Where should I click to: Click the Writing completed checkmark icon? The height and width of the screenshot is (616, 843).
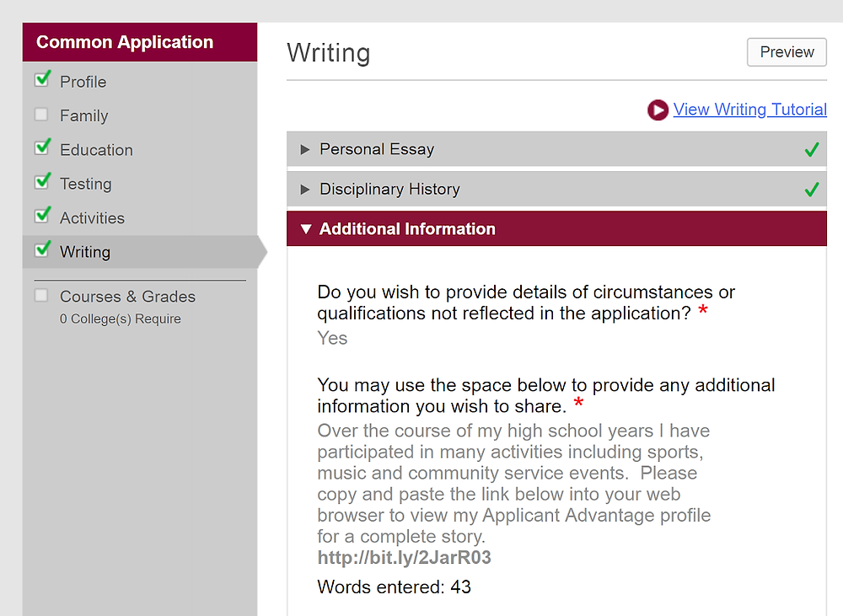[42, 249]
